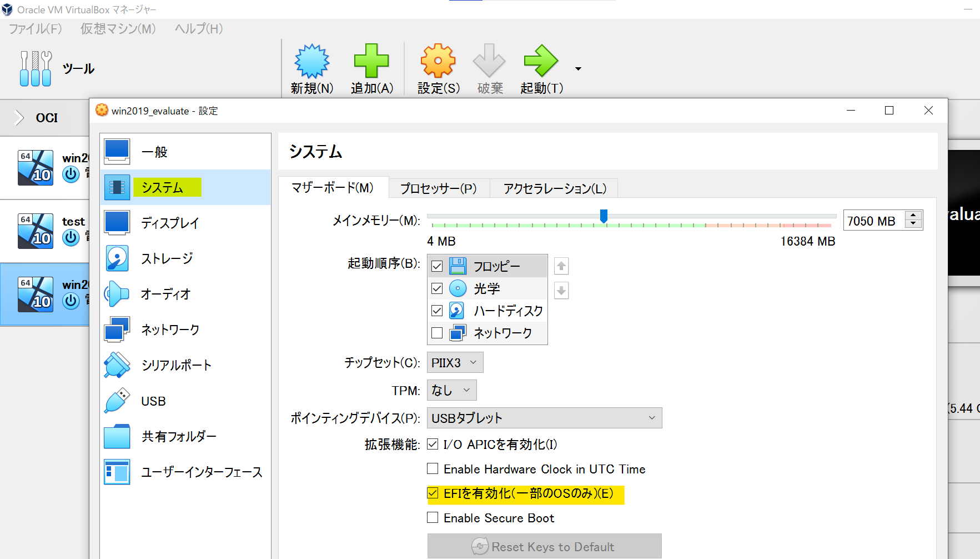Click the VirtualBox cube icon in title bar

7,9
